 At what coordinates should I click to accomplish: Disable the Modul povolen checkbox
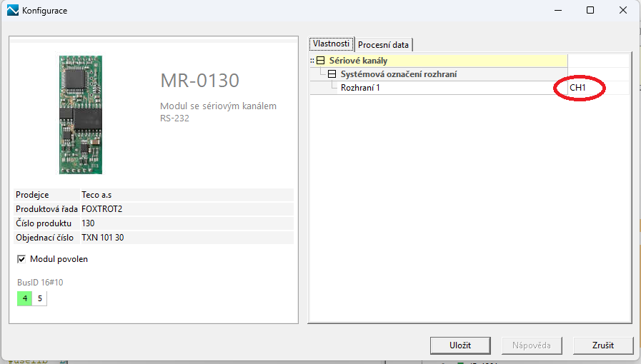point(21,259)
